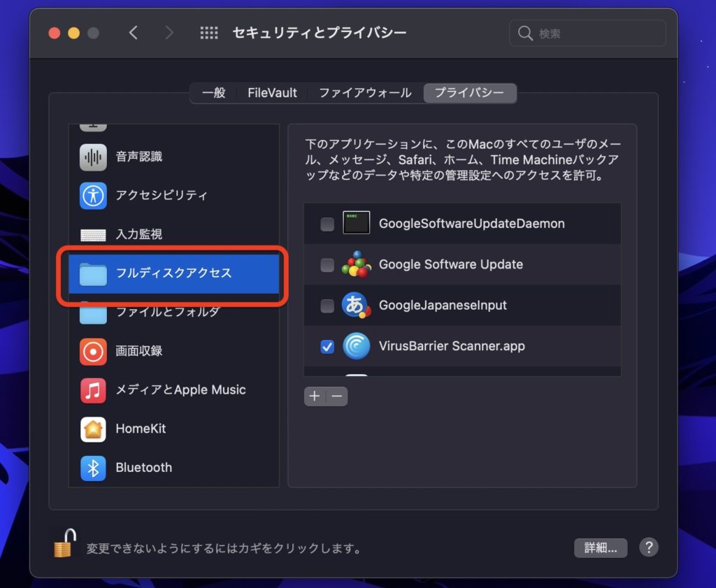Select Bluetooth in the sidebar

173,468
